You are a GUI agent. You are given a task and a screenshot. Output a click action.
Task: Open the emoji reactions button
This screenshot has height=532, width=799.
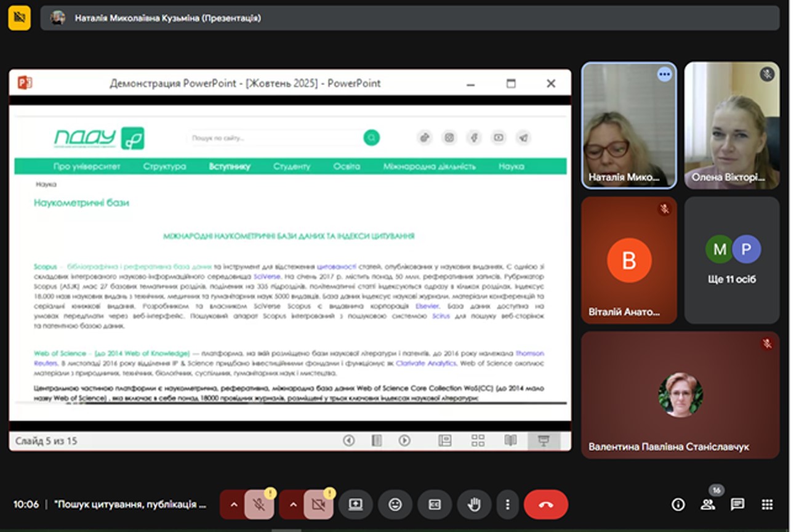[x=395, y=504]
